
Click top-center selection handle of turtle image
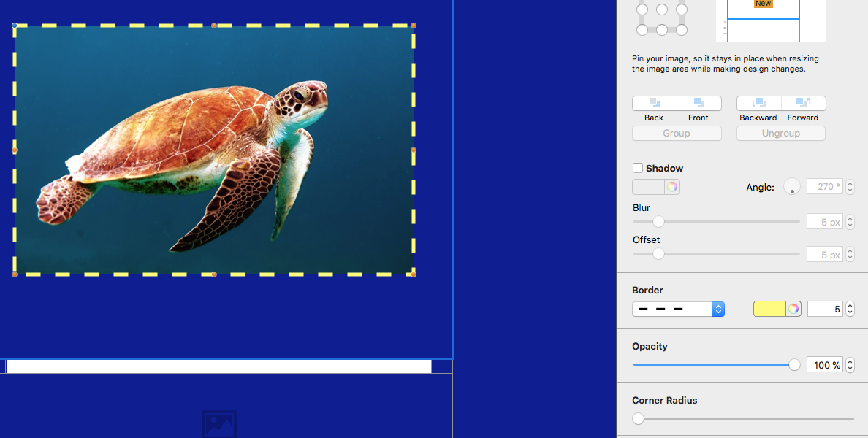pyautogui.click(x=214, y=26)
